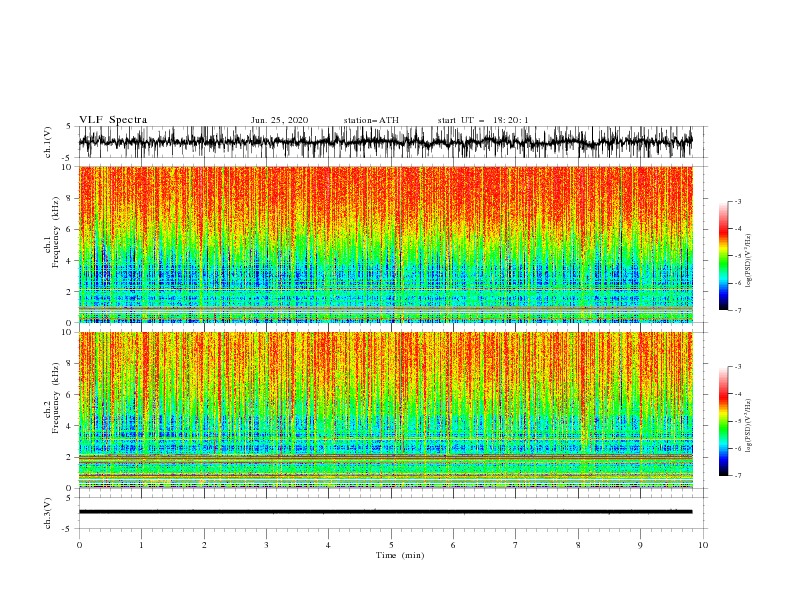Viewport: 792px width, 612px height.
Task: Click the ch.2 color scale bar
Action: click(723, 421)
